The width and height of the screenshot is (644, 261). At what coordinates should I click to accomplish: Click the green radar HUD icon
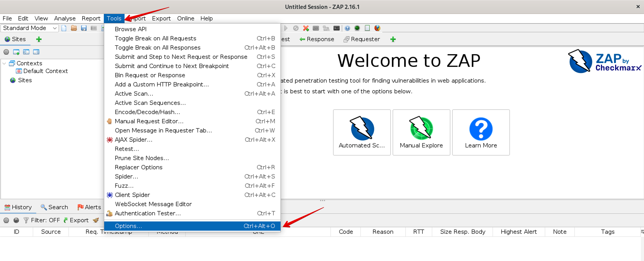tap(357, 28)
